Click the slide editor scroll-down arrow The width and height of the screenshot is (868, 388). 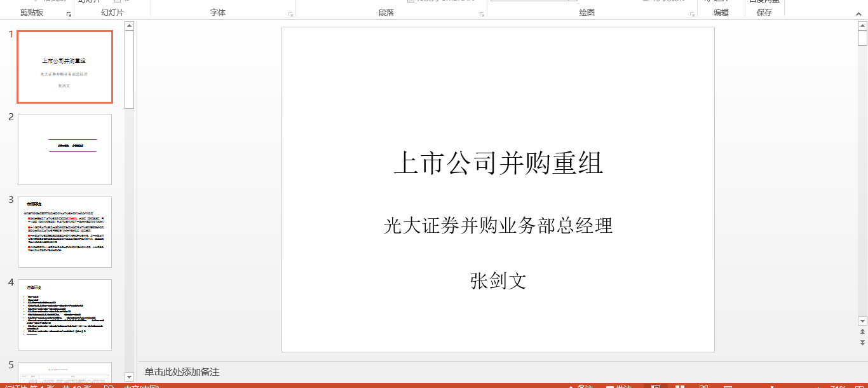coord(862,321)
